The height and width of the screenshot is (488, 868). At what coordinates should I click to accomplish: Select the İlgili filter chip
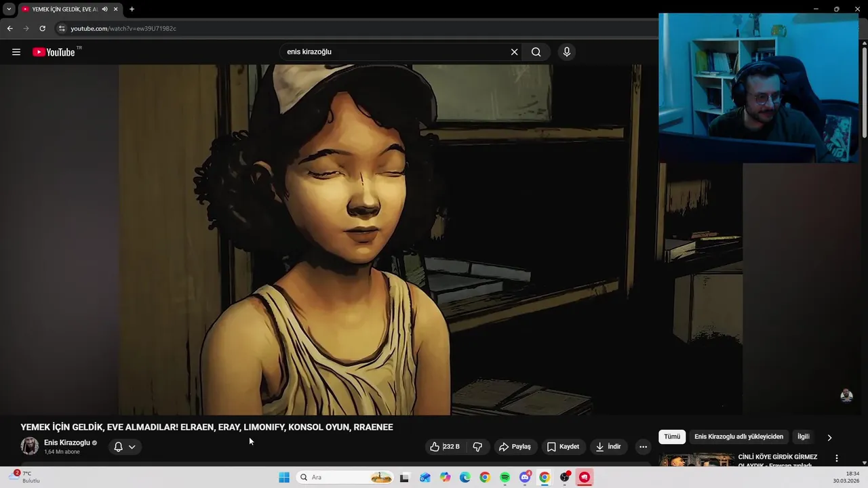click(x=804, y=437)
